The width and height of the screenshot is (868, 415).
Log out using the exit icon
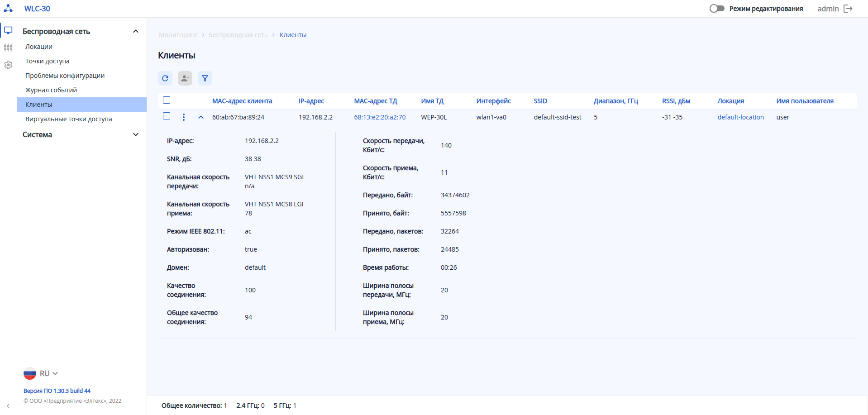pos(848,9)
